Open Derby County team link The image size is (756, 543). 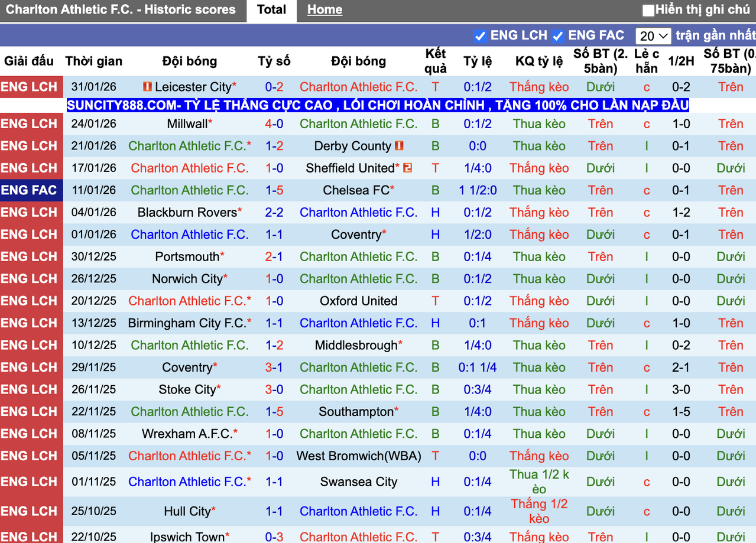click(353, 146)
